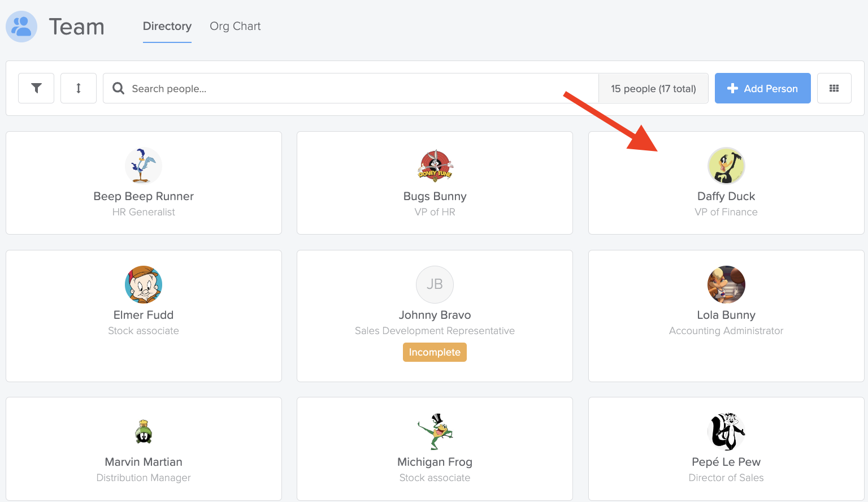Viewport: 868px width, 502px height.
Task: Click Marvin Martian's avatar image
Action: click(143, 431)
